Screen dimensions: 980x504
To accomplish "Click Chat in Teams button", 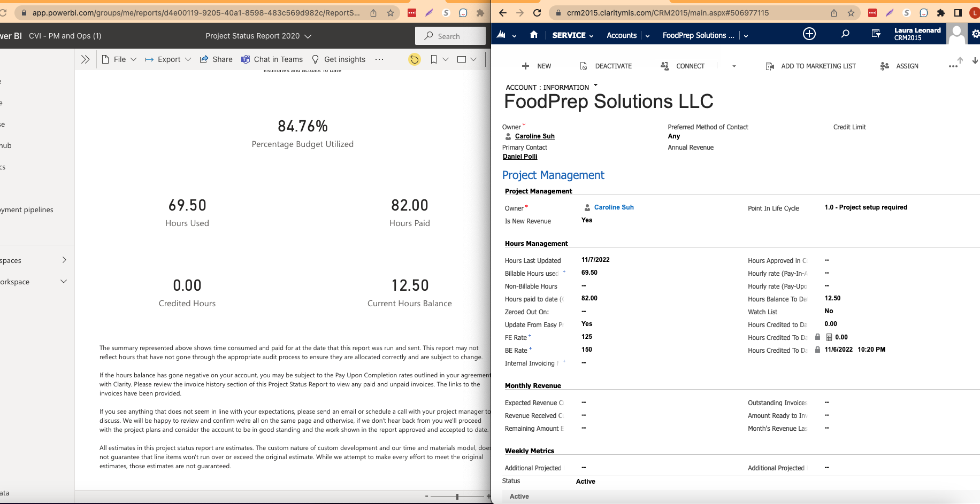I will pyautogui.click(x=272, y=59).
